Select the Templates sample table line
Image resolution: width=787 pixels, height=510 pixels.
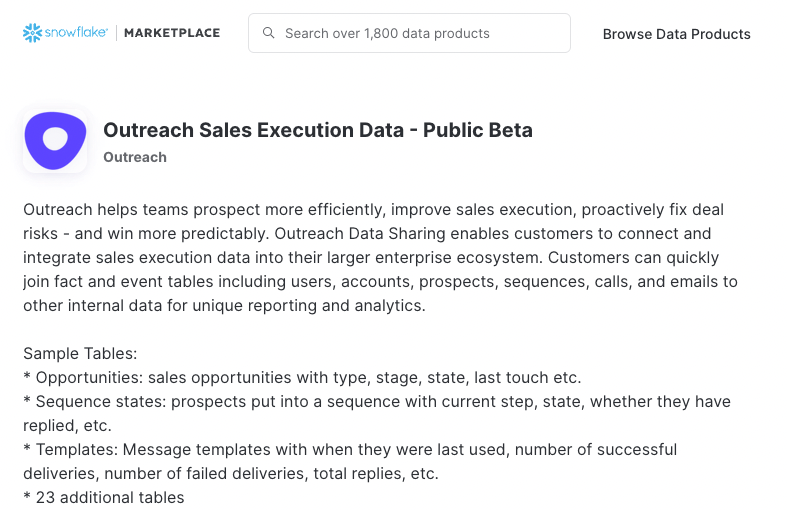350,461
